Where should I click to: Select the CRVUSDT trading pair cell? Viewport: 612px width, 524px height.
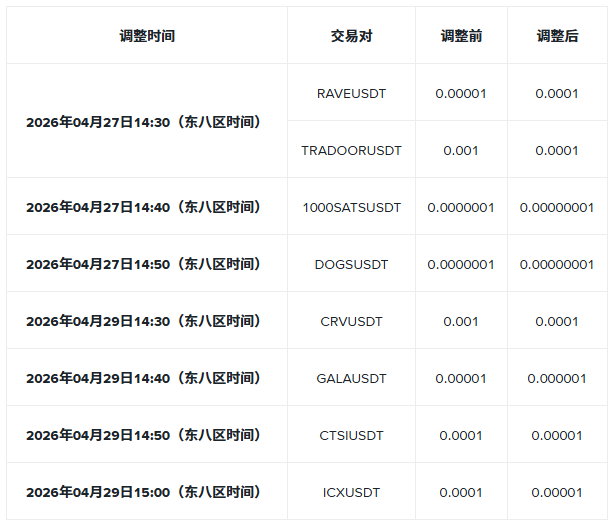tap(351, 322)
